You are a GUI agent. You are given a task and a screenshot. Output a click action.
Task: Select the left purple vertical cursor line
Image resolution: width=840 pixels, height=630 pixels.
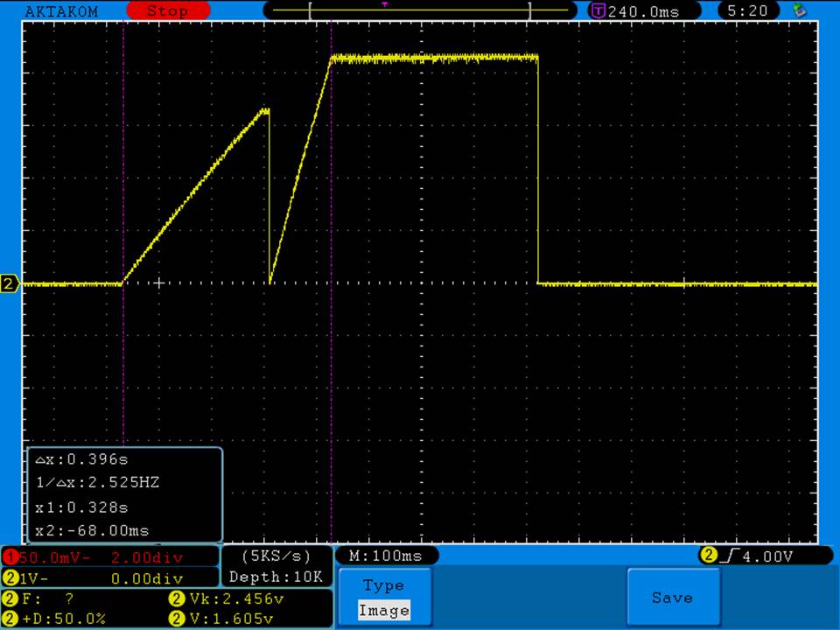pos(123,175)
